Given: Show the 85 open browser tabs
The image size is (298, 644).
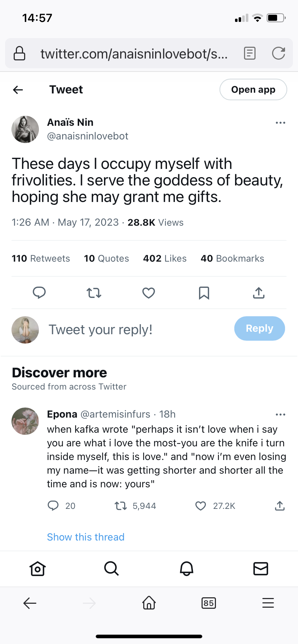Looking at the screenshot, I should (x=209, y=603).
